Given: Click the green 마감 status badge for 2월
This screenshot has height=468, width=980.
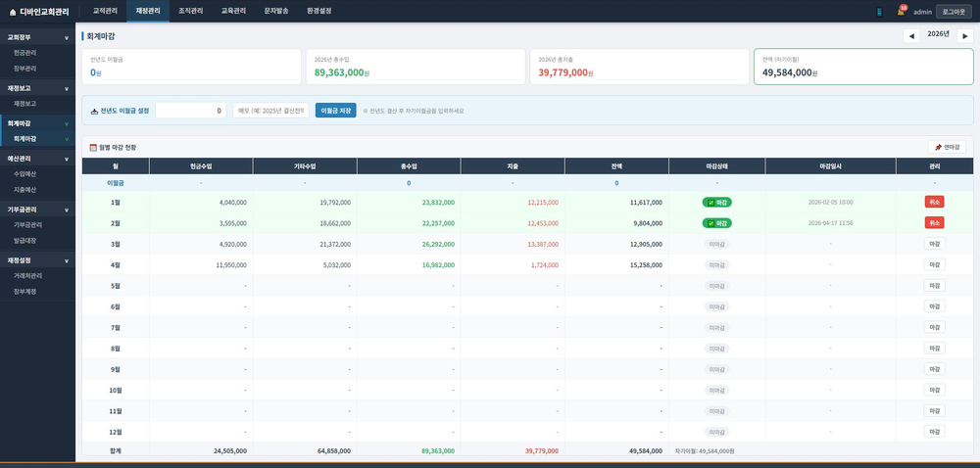Looking at the screenshot, I should (x=717, y=223).
